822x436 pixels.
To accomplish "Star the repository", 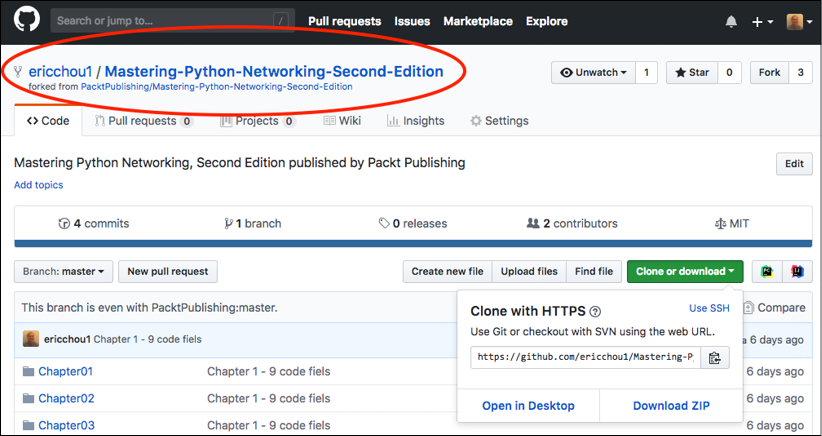I will pos(692,73).
